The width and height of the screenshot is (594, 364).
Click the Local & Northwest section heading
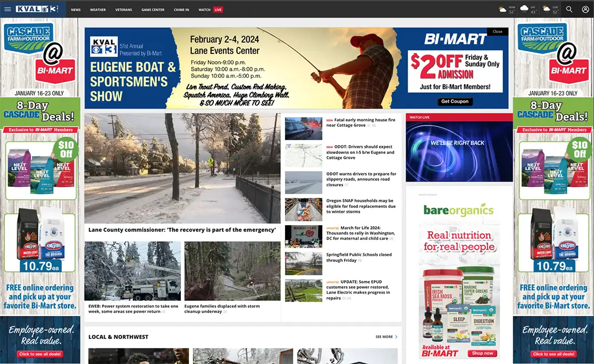118,337
